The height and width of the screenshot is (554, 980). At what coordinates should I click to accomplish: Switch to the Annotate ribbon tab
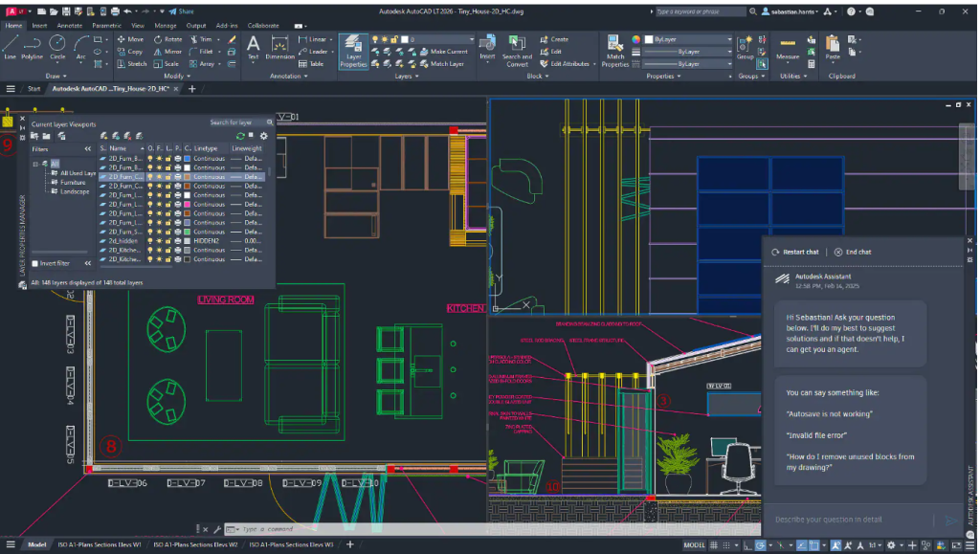(69, 26)
